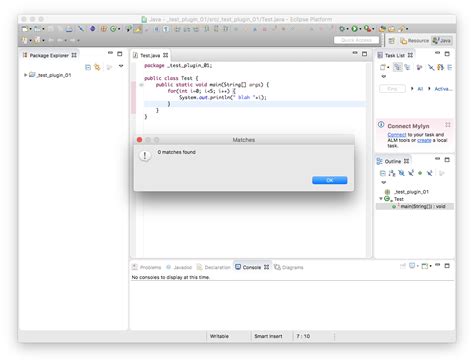Switch to the Console tab
474x364 pixels.
[x=252, y=267]
